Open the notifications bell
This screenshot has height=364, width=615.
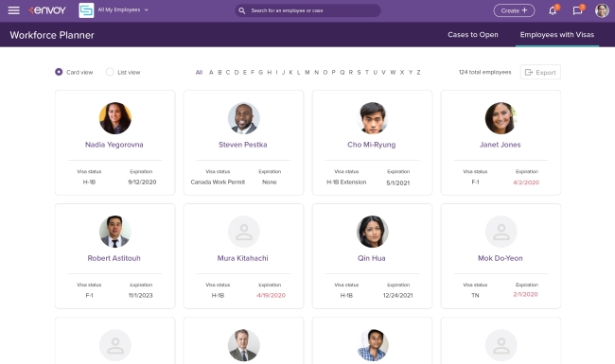click(553, 10)
